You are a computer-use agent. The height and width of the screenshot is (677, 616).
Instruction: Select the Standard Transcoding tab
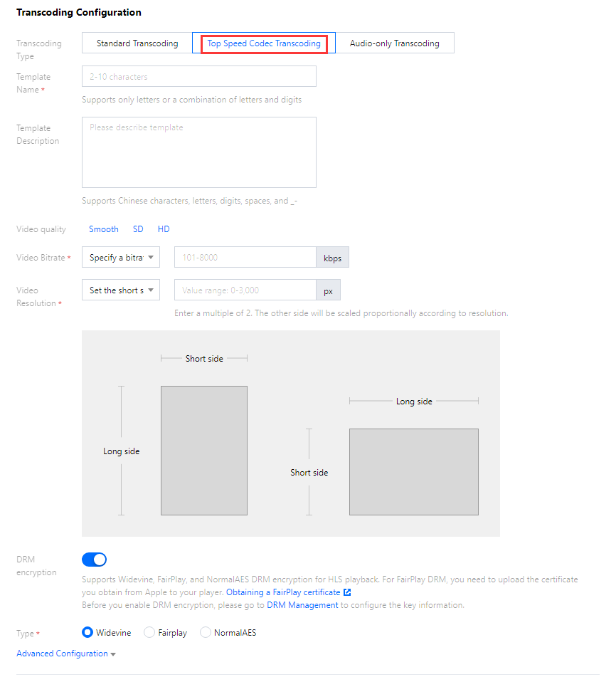coord(137,43)
